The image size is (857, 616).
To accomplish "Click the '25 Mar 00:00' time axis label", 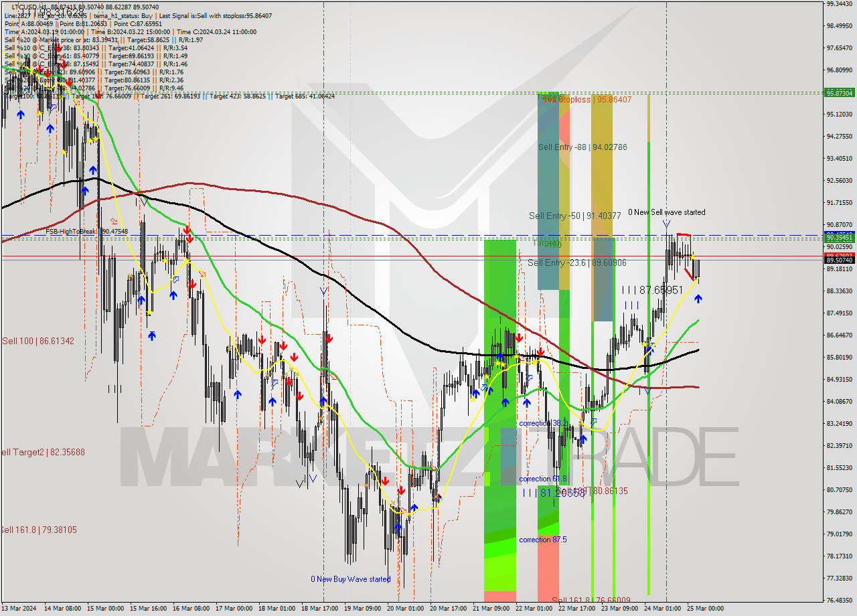I will coord(705,609).
